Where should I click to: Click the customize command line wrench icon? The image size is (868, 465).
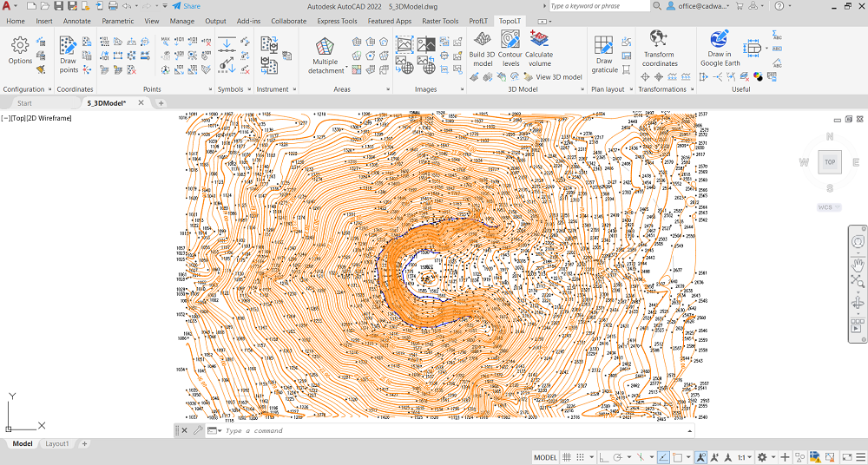click(197, 430)
